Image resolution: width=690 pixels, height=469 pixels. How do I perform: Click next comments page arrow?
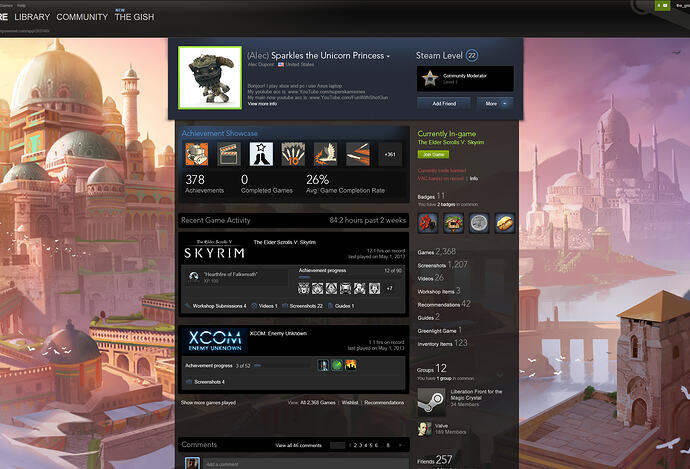[400, 446]
